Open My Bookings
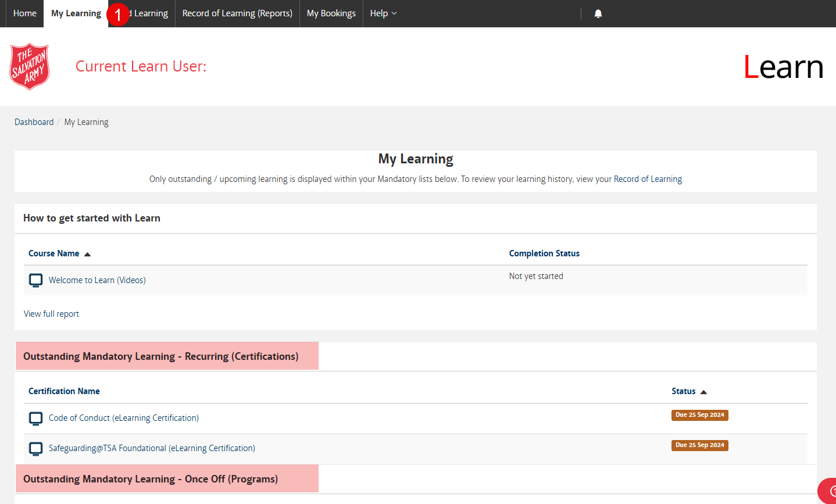Viewport: 836px width, 504px height. (331, 13)
